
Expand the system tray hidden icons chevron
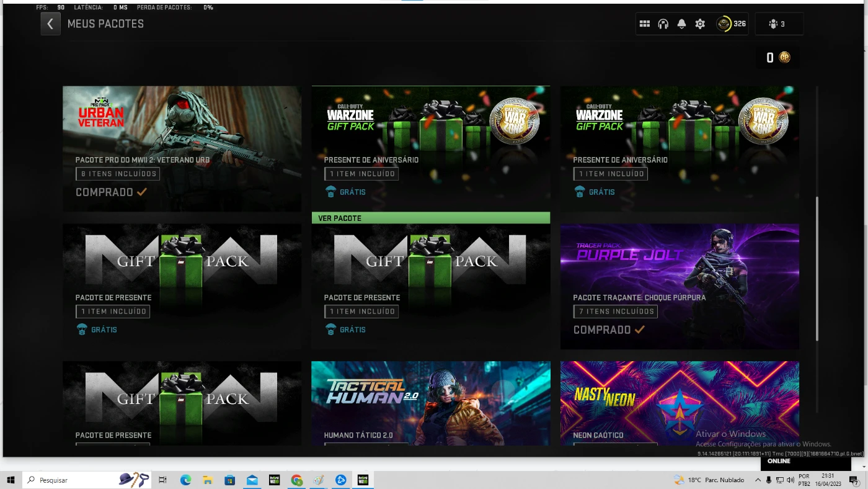758,480
